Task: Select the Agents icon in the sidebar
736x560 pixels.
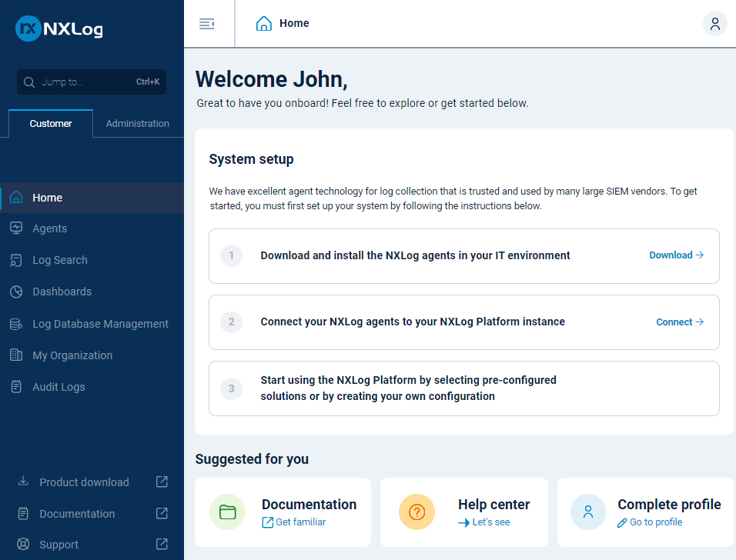Action: point(16,228)
